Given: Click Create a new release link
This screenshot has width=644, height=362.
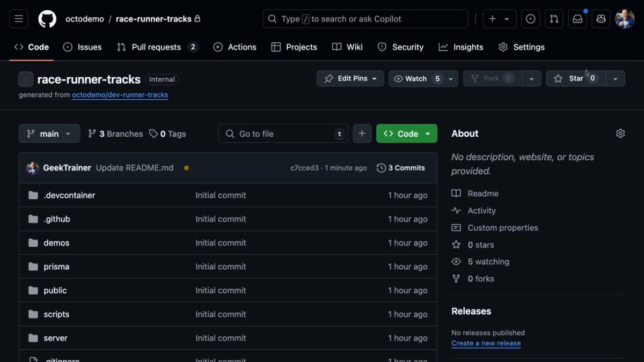Looking at the screenshot, I should coord(486,343).
